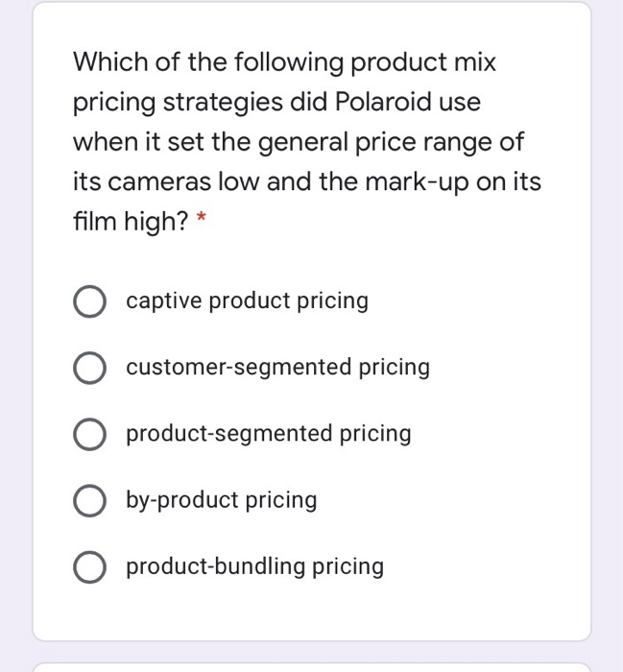Click the "product-bundling pricing" option label
Screen dimensions: 623x672
[254, 566]
